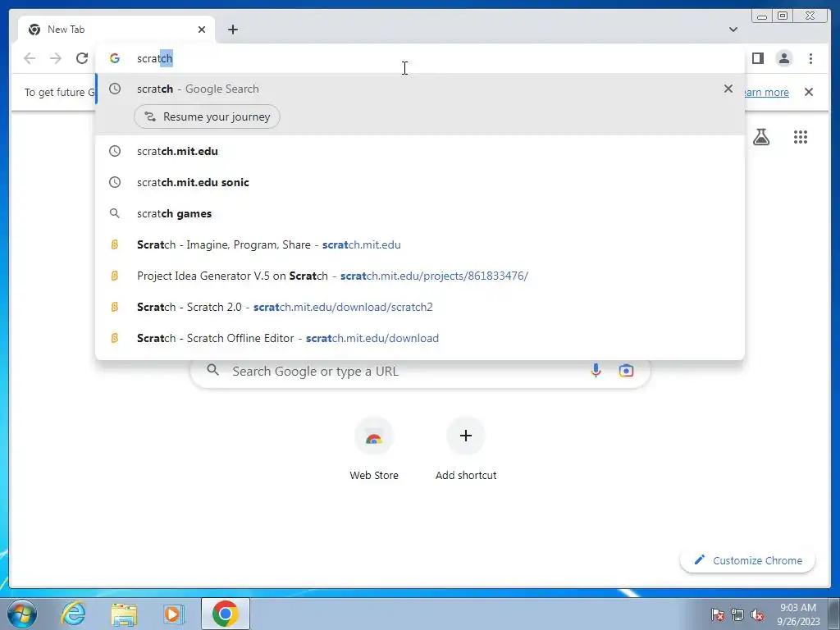The width and height of the screenshot is (840, 630).
Task: Click the Add shortcut tile
Action: point(466,449)
